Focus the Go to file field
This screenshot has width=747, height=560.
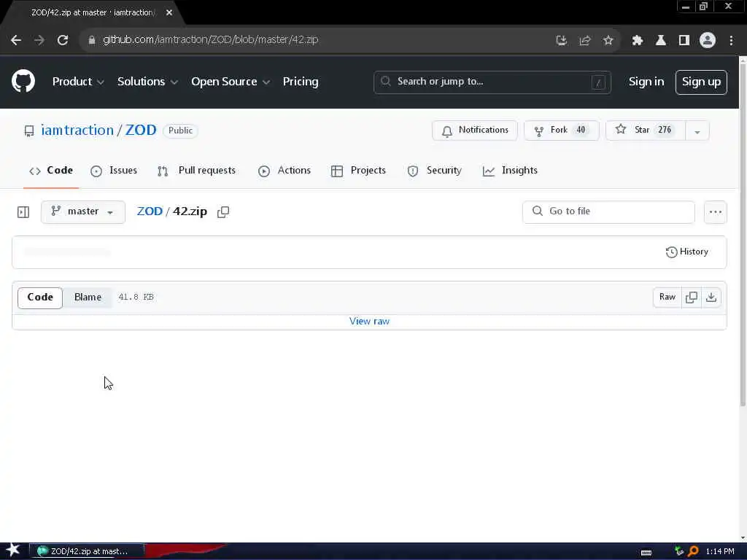pyautogui.click(x=608, y=211)
